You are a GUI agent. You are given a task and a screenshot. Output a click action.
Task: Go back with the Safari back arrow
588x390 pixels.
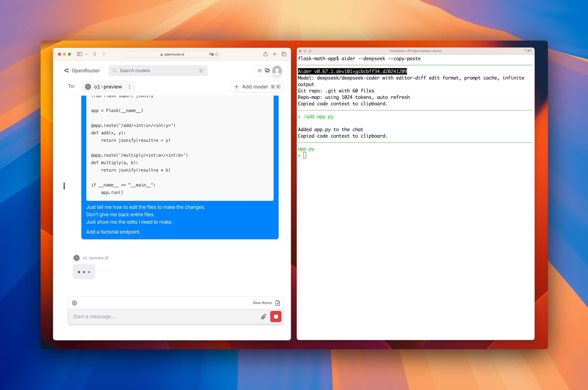(x=95, y=54)
